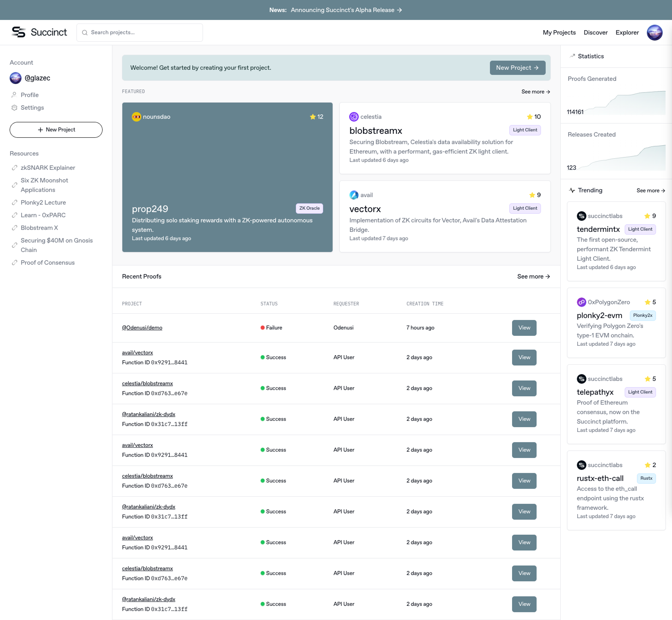Click Announcing Succinct's Alpha Release news link

click(x=346, y=10)
